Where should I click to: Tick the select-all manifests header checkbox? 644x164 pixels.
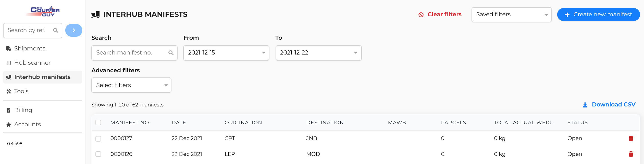pyautogui.click(x=98, y=122)
